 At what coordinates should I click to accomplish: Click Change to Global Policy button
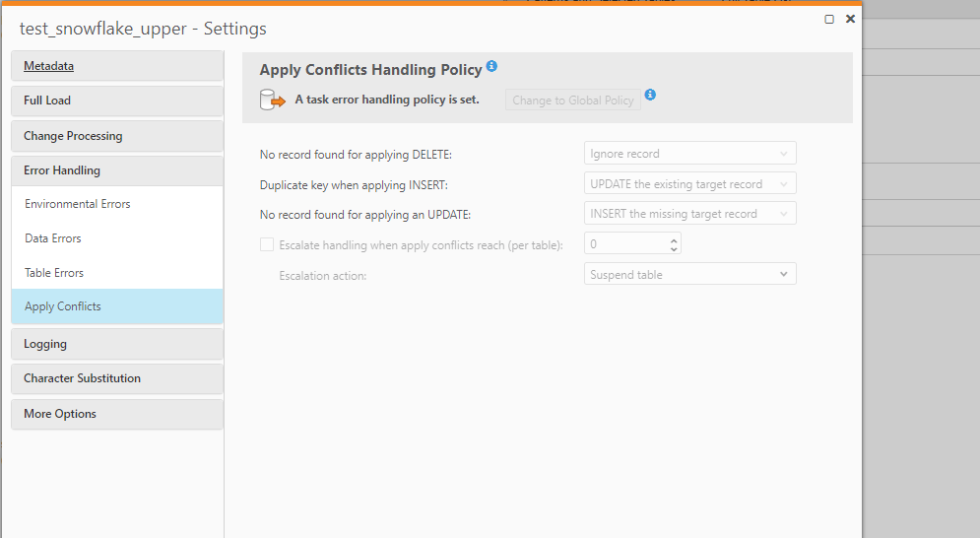572,101
